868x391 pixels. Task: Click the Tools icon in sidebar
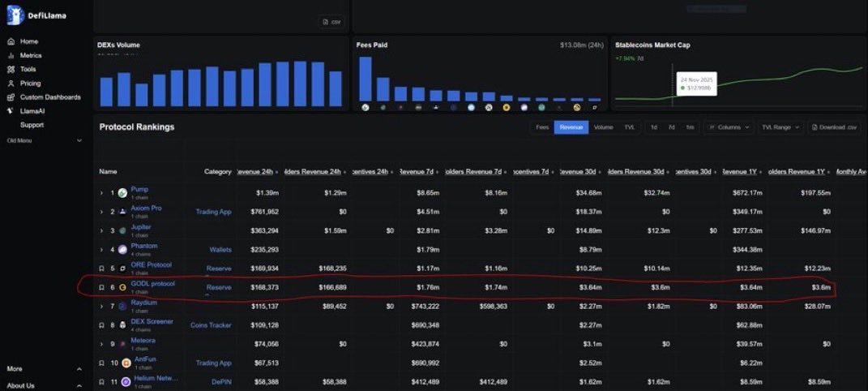pos(11,69)
